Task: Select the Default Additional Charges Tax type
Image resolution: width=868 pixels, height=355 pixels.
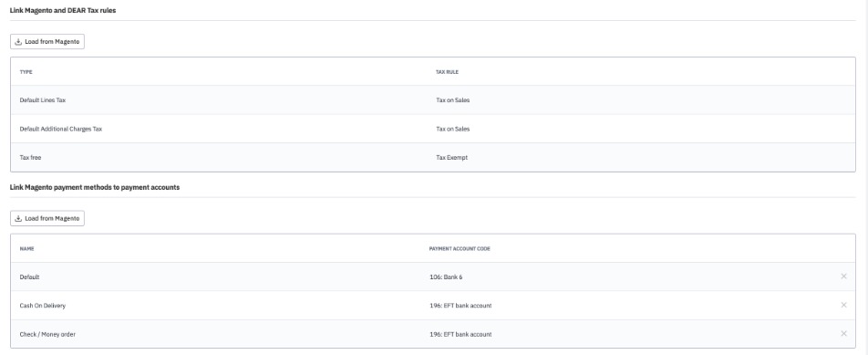Action: 61,129
